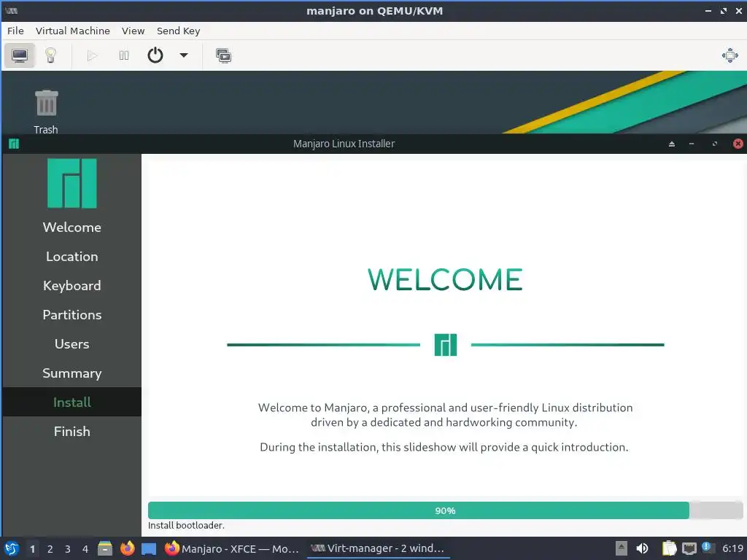Shut down the virtual machine power icon
This screenshot has height=560, width=747.
tap(155, 55)
